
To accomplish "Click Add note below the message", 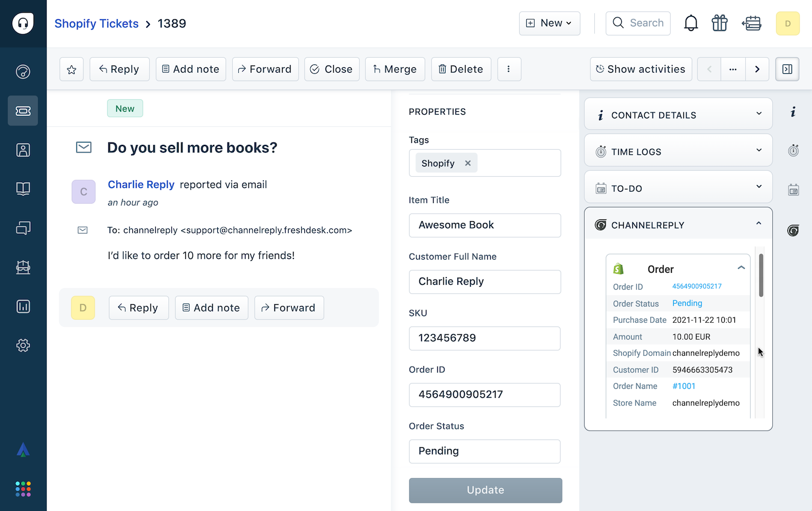I will click(x=211, y=308).
